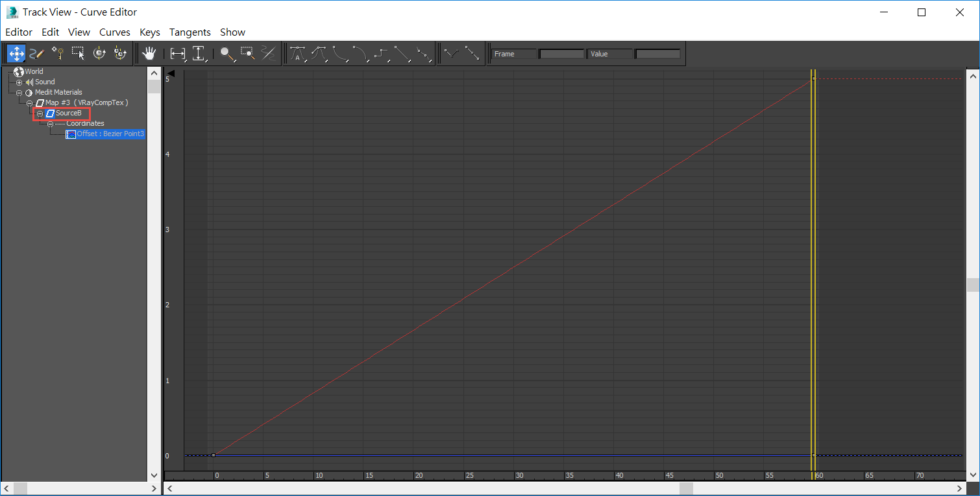Select the World tree item

tap(34, 72)
